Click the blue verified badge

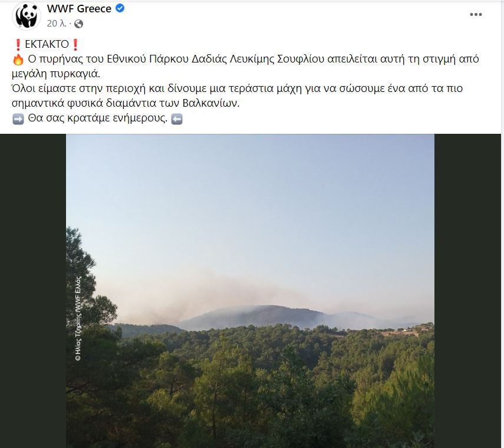tap(120, 8)
